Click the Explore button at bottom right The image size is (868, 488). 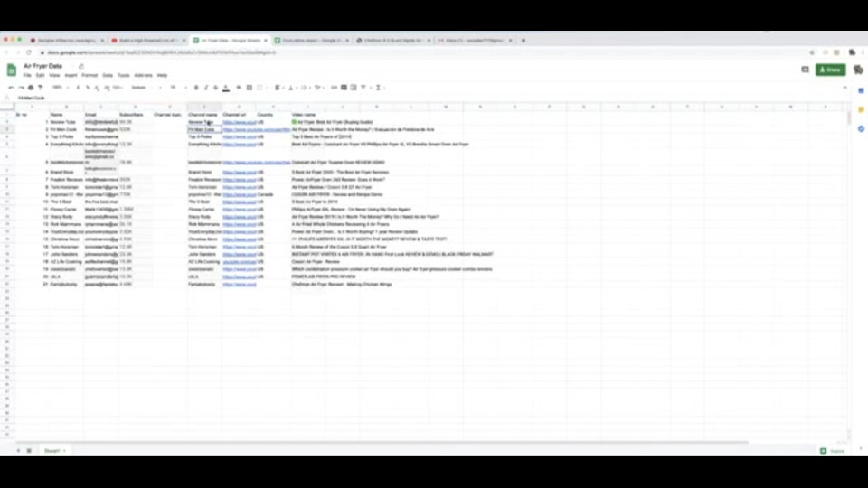pos(833,451)
